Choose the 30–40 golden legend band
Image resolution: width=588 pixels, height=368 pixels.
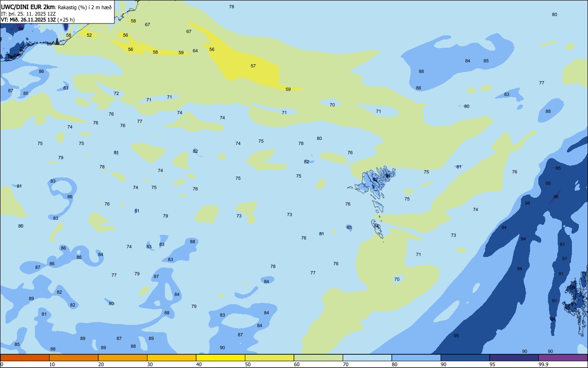(x=171, y=357)
